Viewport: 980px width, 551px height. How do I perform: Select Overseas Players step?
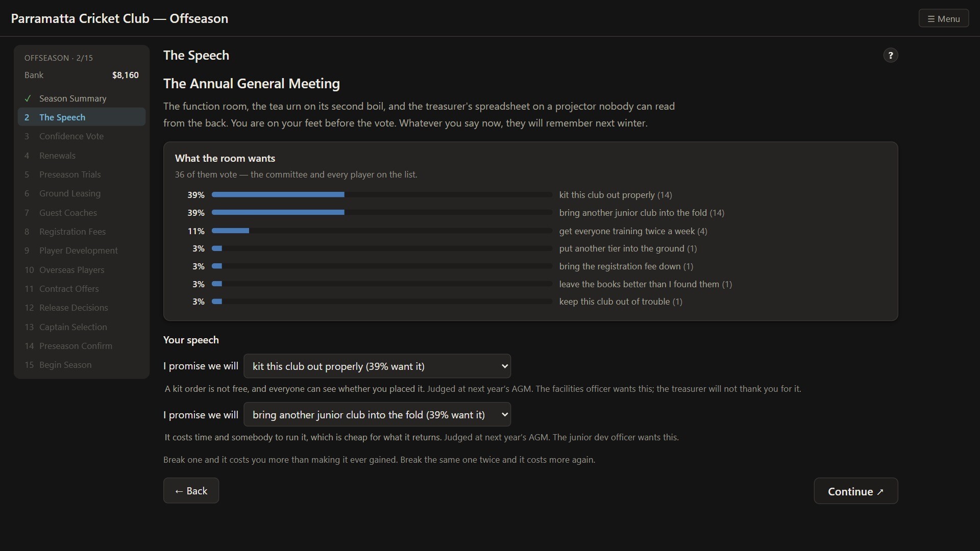tap(82, 270)
